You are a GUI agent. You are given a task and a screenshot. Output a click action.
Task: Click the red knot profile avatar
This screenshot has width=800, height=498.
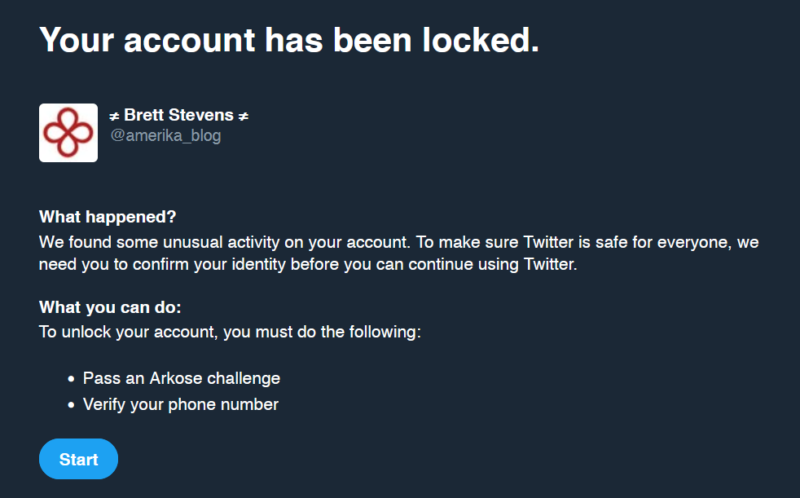point(68,132)
